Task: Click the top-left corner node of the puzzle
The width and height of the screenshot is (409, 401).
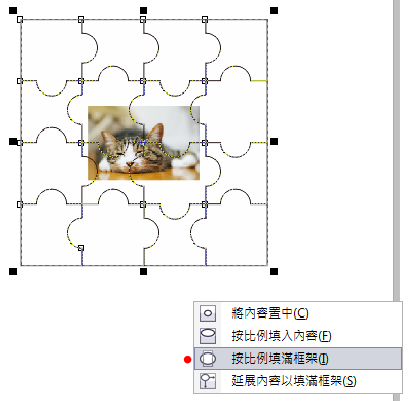Action: 20,19
